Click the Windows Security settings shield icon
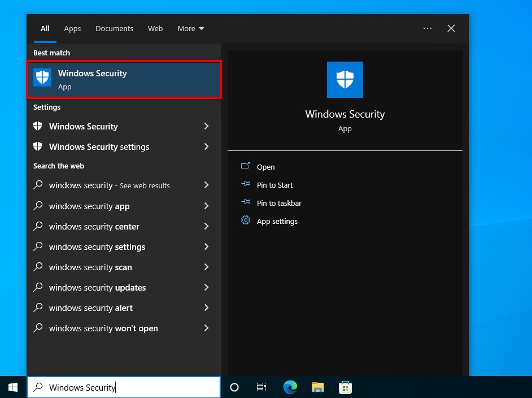The width and height of the screenshot is (532, 398). (37, 146)
